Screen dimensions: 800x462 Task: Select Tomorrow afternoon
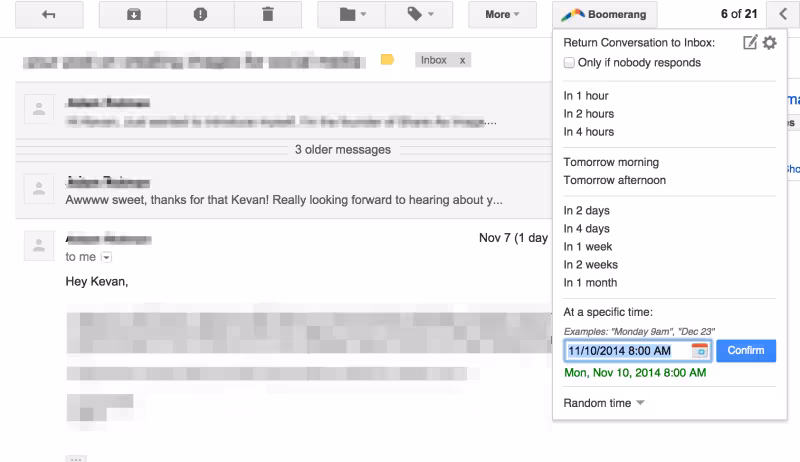[x=614, y=180]
